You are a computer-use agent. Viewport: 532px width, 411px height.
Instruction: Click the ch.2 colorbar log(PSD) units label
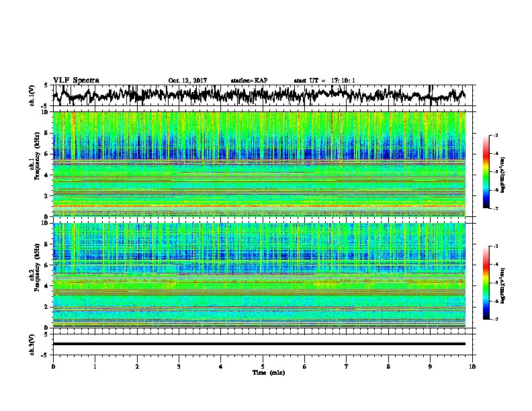(503, 285)
